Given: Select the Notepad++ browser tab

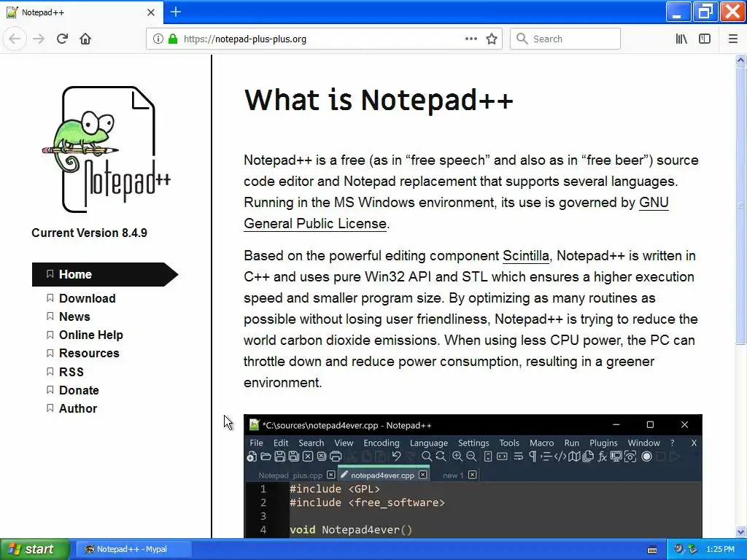Looking at the screenshot, I should 82,12.
